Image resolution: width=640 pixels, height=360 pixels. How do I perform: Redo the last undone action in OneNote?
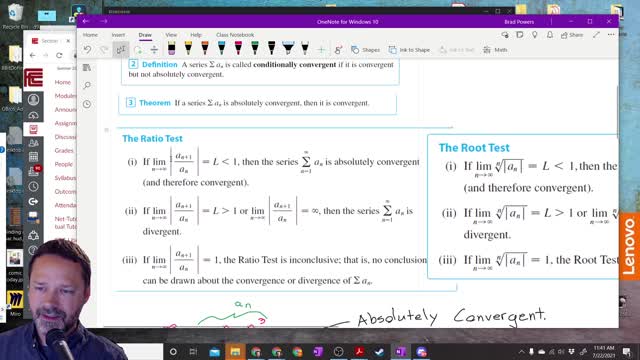pyautogui.click(x=104, y=50)
